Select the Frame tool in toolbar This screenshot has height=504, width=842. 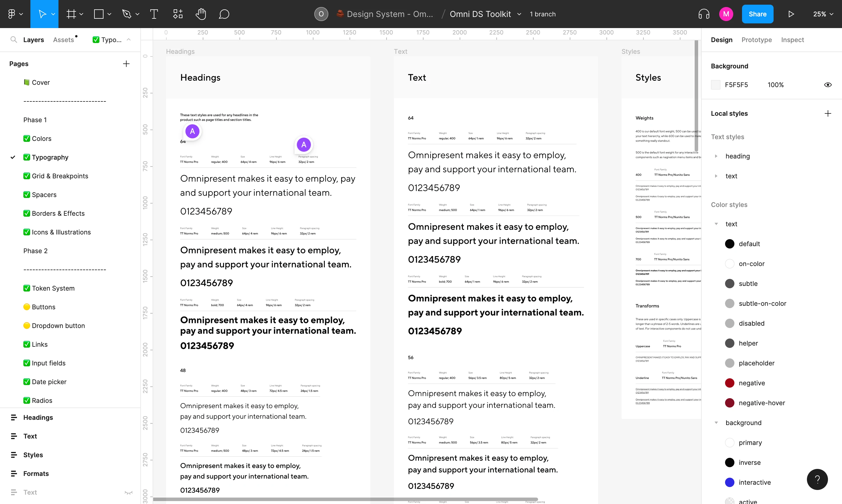pos(72,14)
